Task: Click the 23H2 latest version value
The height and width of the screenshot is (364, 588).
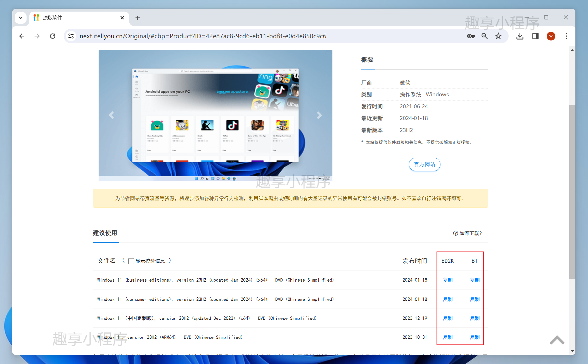Action: (406, 130)
